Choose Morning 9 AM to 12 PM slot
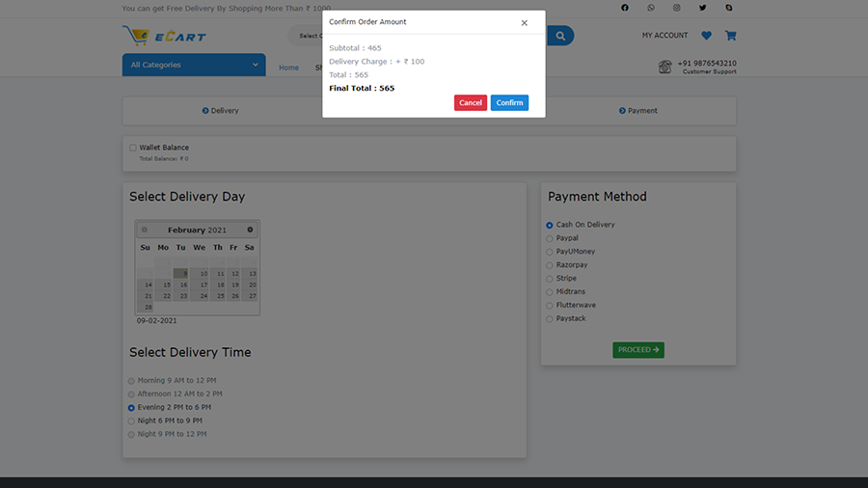The image size is (868, 488). pyautogui.click(x=132, y=381)
